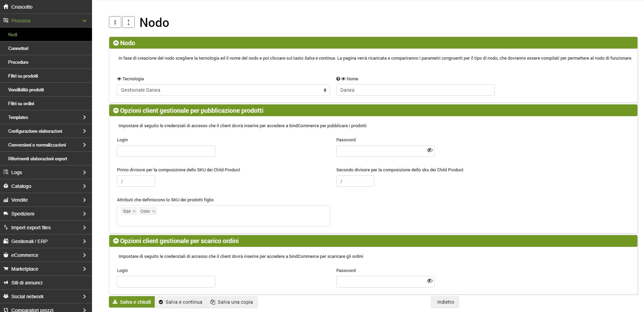This screenshot has width=644, height=312.
Task: Remove the Size attribute tag
Action: (134, 211)
